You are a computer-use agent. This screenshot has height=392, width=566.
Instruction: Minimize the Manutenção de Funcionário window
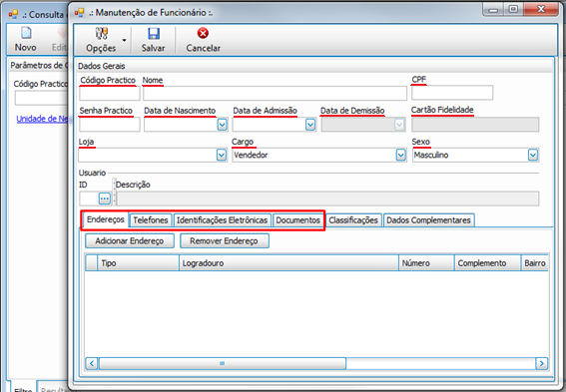(x=493, y=10)
